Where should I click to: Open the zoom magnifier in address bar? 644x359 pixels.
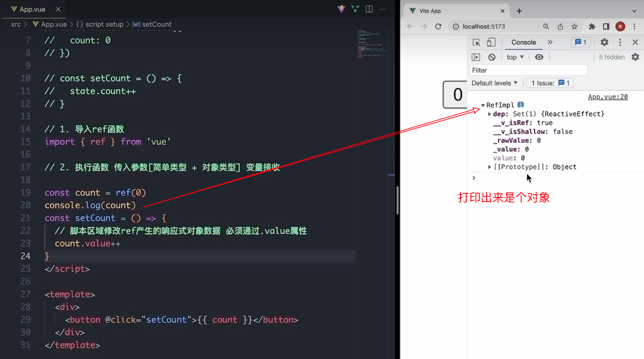[546, 27]
